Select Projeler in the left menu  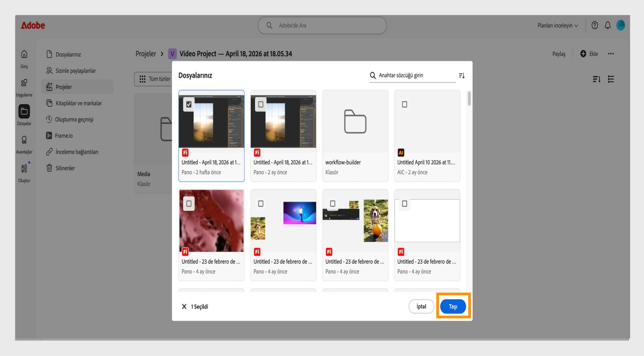pos(77,87)
